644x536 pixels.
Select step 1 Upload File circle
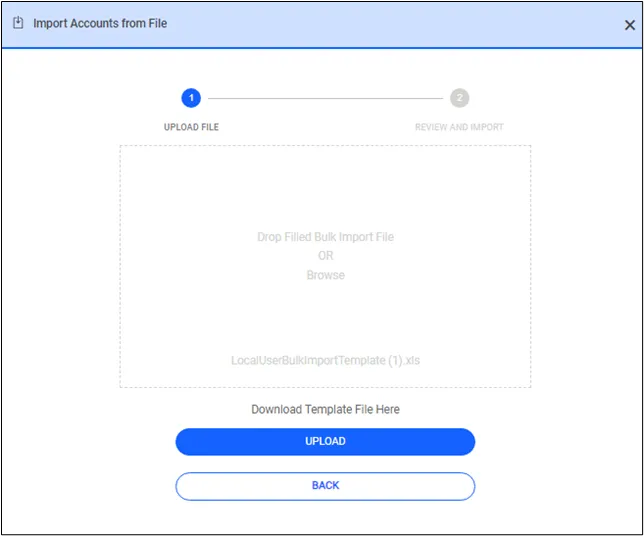pos(191,98)
